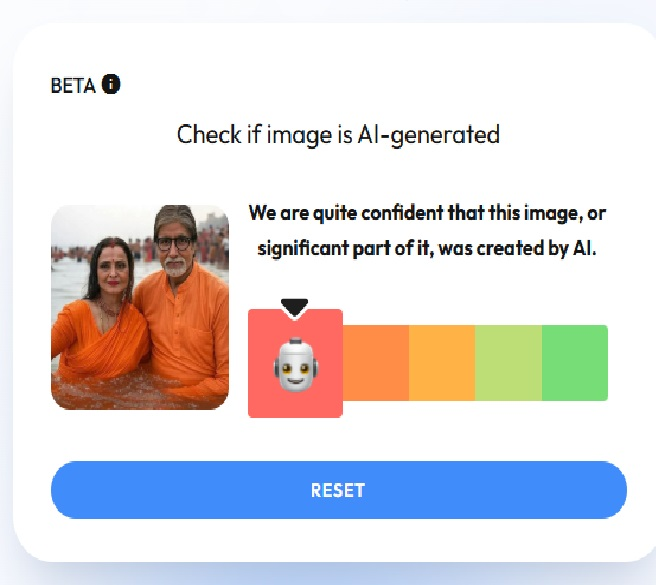Click the dark orange scale segment
This screenshot has height=585, width=656.
pyautogui.click(x=376, y=363)
